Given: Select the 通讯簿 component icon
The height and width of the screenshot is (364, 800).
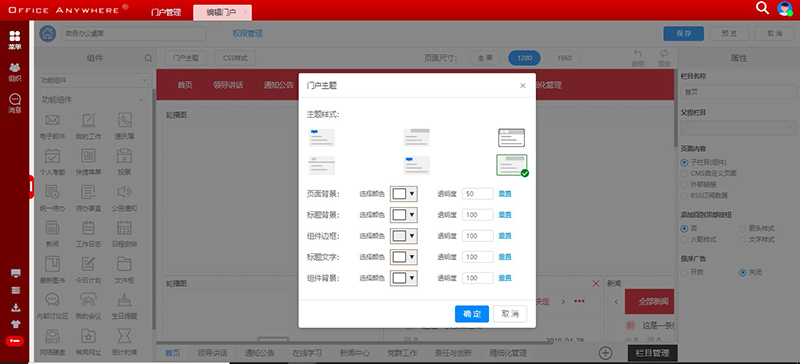Looking at the screenshot, I should point(124,120).
